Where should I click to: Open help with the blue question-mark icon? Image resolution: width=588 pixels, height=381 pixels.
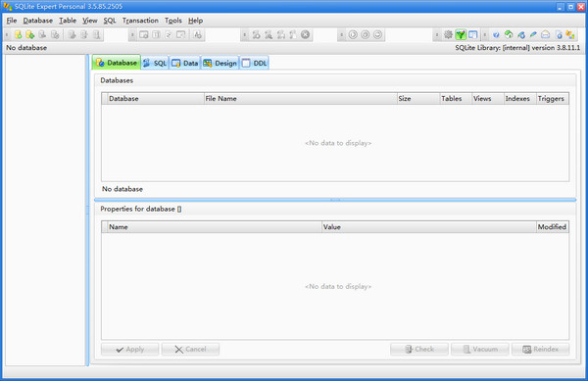496,35
